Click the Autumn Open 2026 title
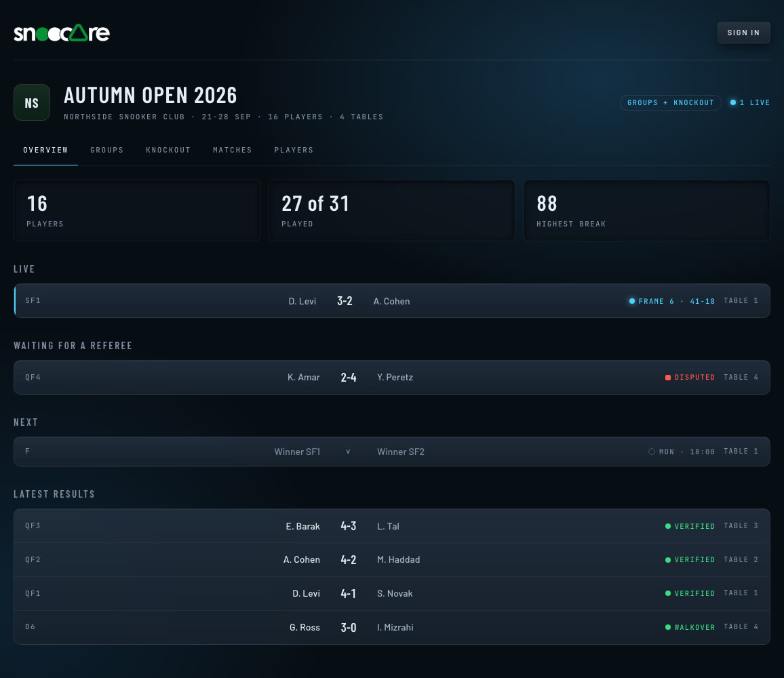This screenshot has width=784, height=678. pos(151,96)
